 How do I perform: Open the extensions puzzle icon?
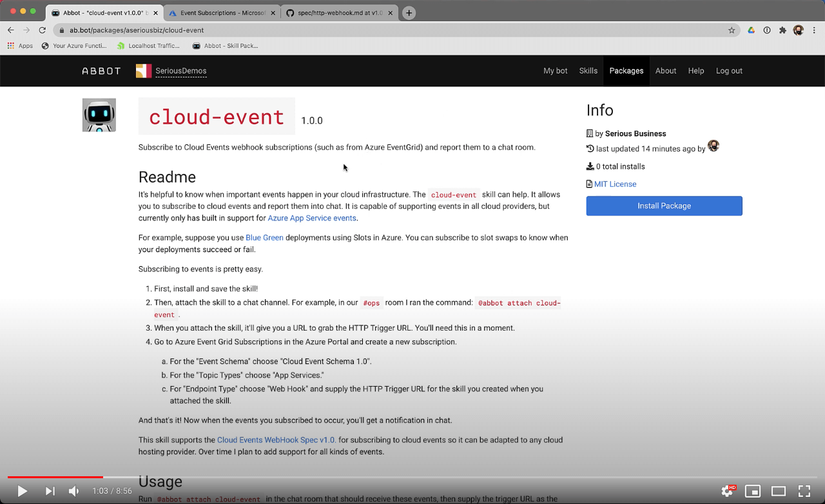tap(782, 30)
